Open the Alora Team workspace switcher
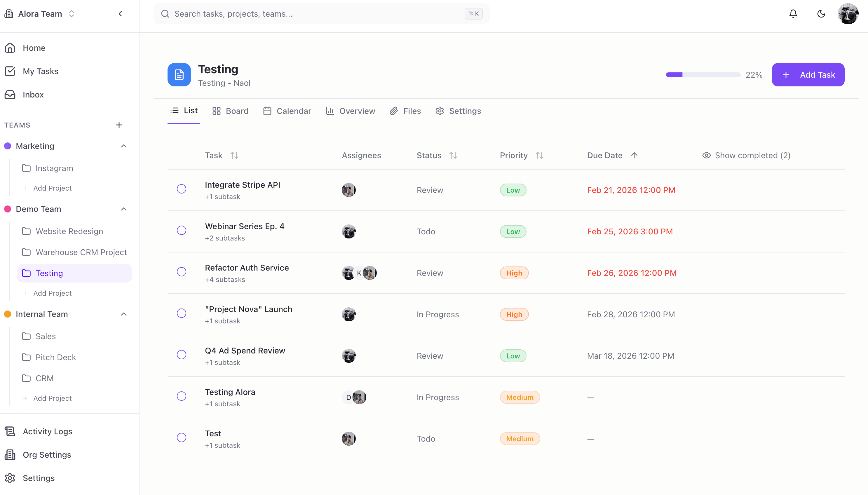The image size is (868, 495). click(x=40, y=14)
